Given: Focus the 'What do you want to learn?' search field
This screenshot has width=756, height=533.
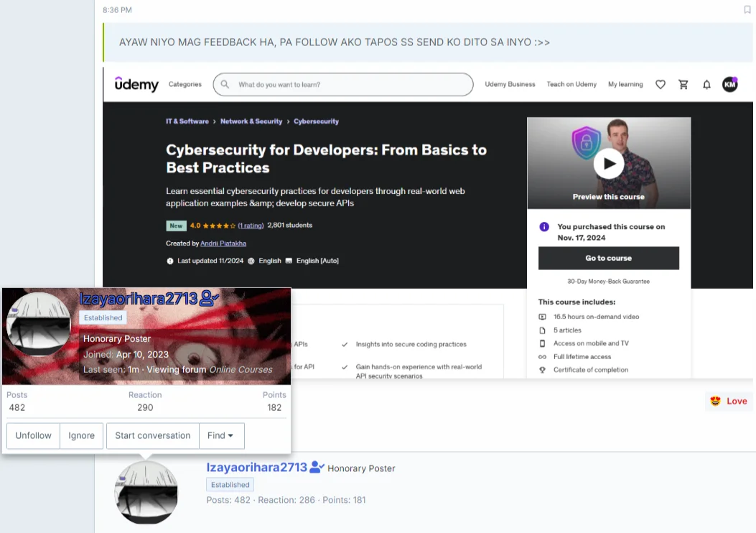Looking at the screenshot, I should 342,85.
